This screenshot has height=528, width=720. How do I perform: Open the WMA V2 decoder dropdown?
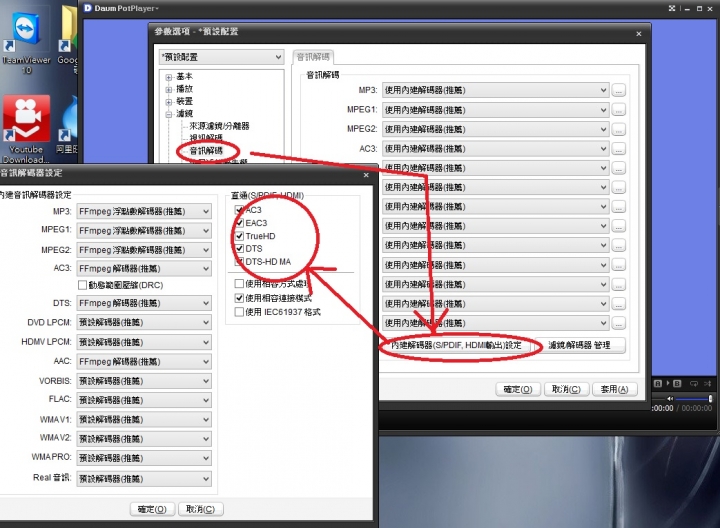[144, 439]
